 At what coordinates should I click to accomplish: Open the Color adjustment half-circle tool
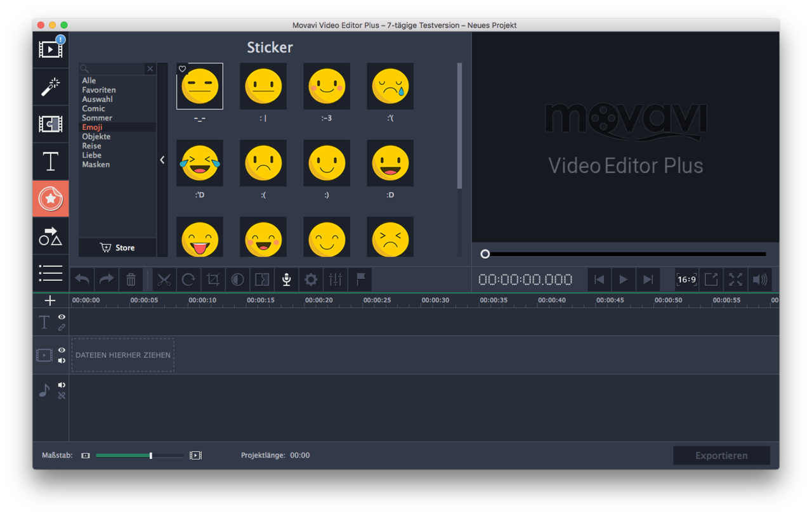click(x=237, y=280)
